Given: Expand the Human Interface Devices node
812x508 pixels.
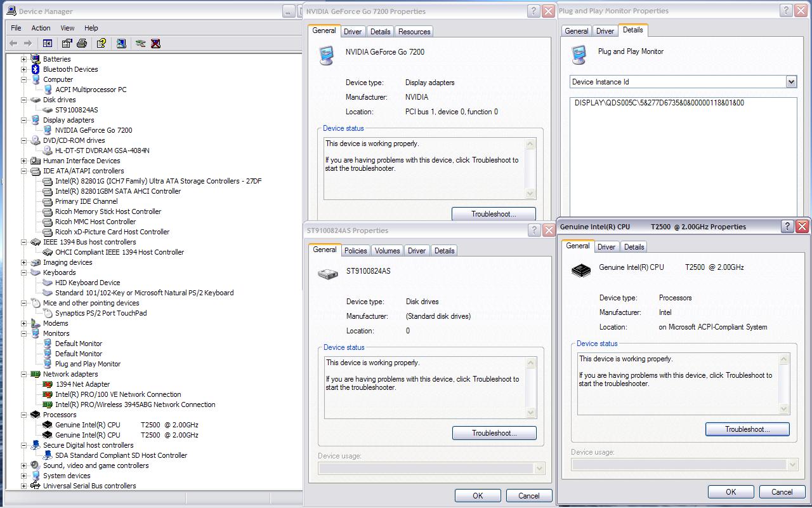Looking at the screenshot, I should pos(24,161).
